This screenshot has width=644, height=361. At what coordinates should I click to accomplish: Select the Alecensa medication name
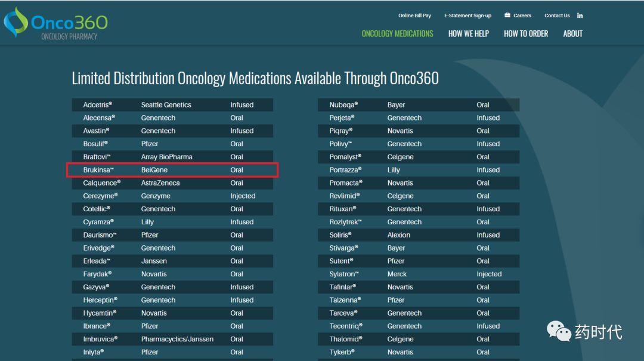[99, 118]
